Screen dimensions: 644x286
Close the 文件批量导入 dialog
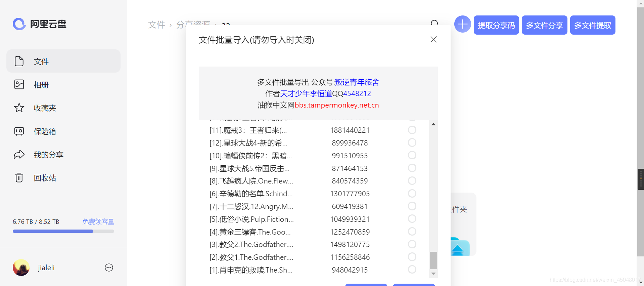point(433,39)
